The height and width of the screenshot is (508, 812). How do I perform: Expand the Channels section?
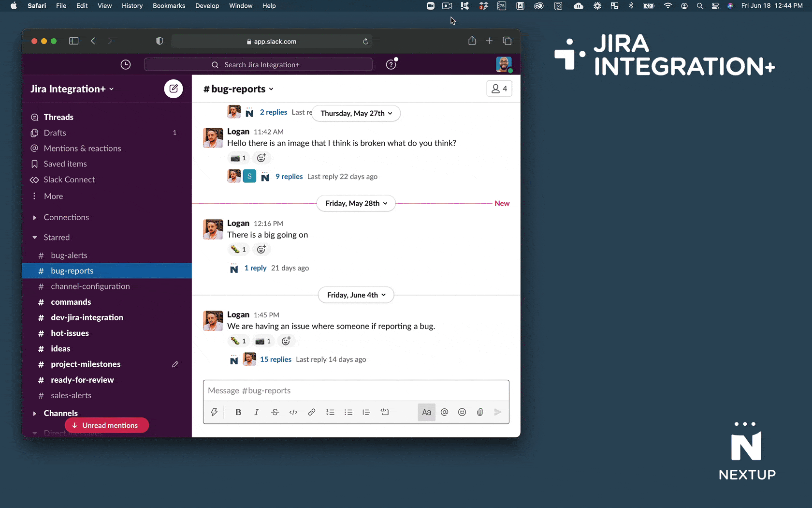[34, 414]
